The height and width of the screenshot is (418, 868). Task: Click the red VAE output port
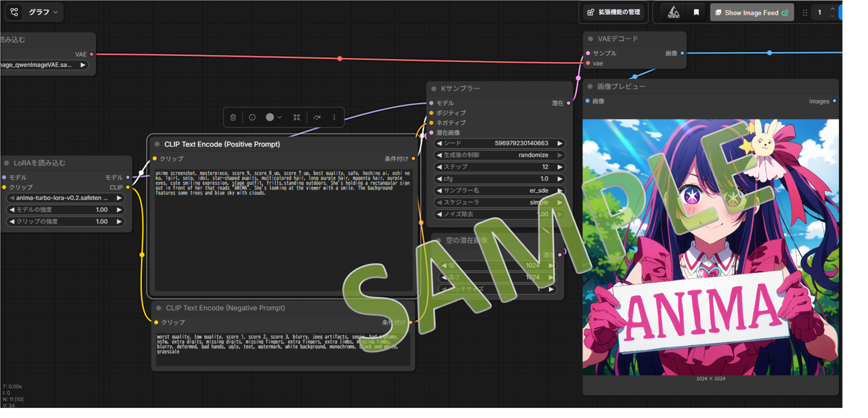(x=92, y=54)
